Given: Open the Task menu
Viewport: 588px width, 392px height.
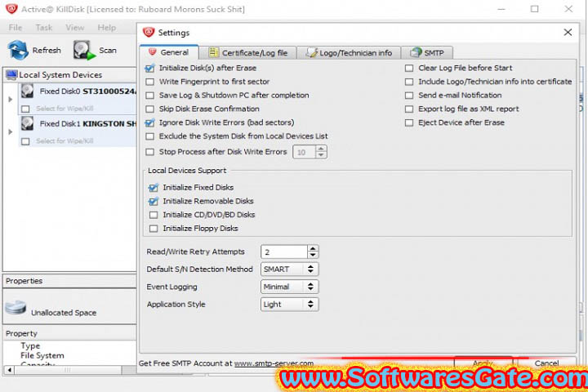Looking at the screenshot, I should pos(44,28).
